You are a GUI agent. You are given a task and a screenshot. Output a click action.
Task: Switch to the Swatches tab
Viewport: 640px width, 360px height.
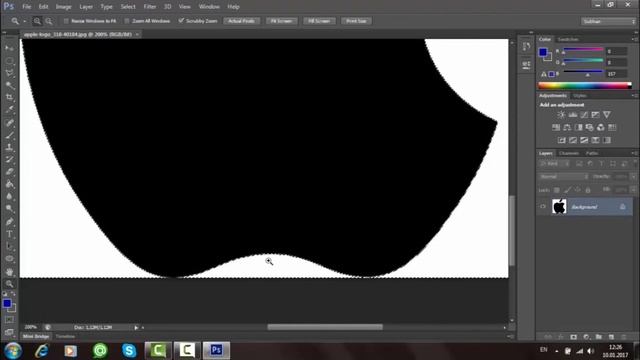[568, 39]
